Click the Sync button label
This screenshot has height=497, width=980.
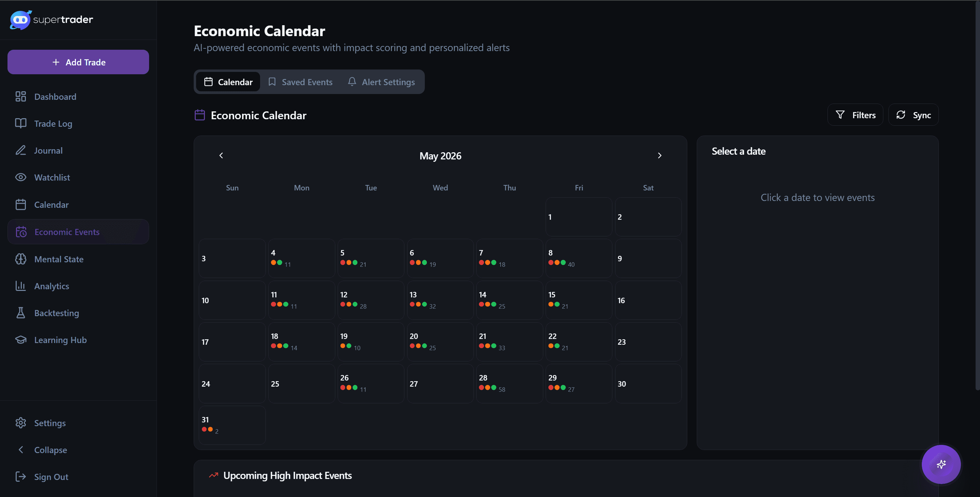click(x=922, y=115)
